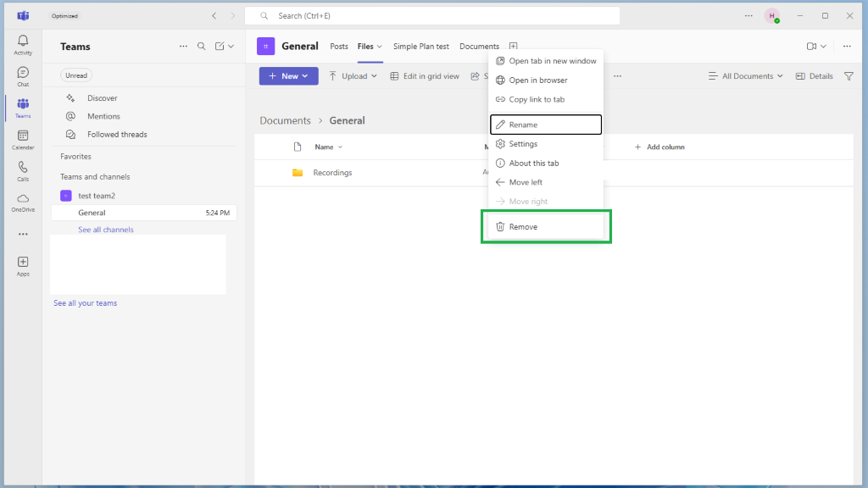The height and width of the screenshot is (488, 868).
Task: Expand the New button dropdown
Action: pos(305,76)
